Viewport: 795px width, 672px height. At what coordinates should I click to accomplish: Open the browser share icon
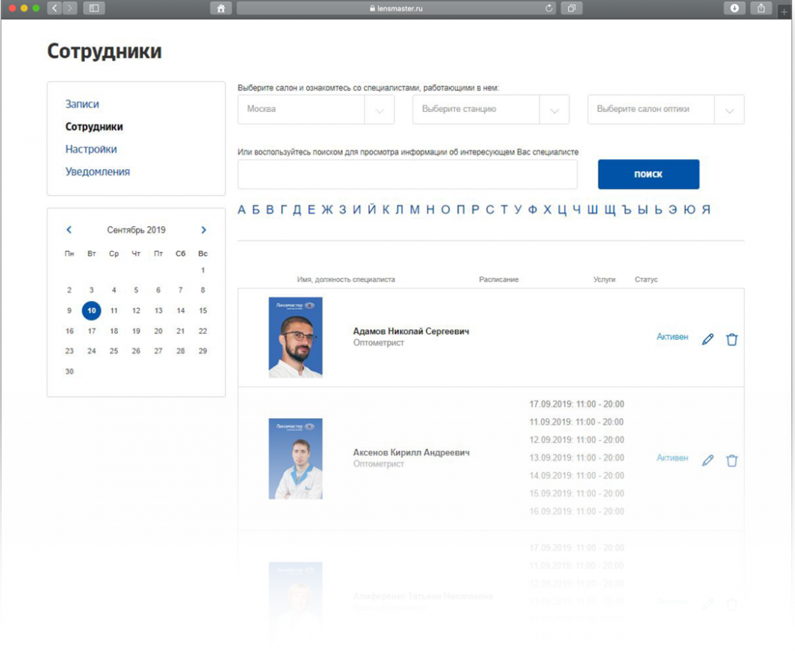[761, 8]
